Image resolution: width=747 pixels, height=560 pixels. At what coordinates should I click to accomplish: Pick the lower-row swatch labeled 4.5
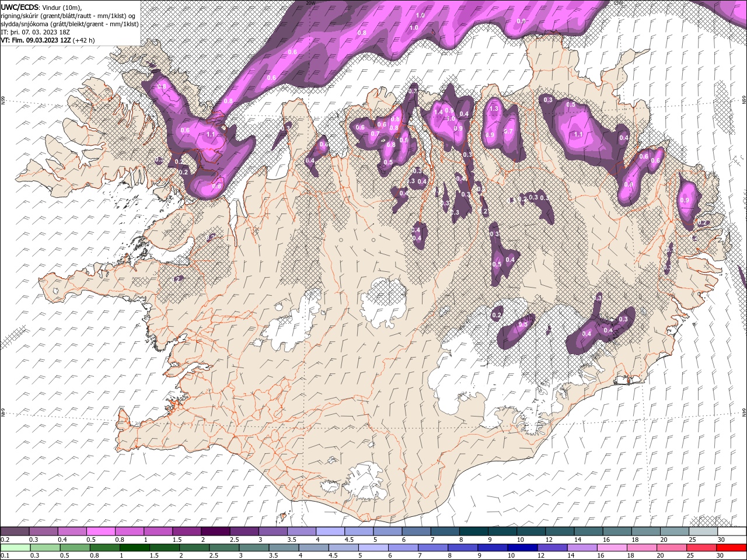[343, 547]
